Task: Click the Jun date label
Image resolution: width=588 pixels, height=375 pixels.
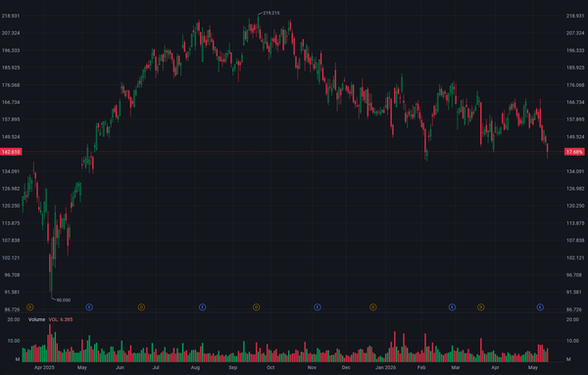Action: [x=120, y=367]
